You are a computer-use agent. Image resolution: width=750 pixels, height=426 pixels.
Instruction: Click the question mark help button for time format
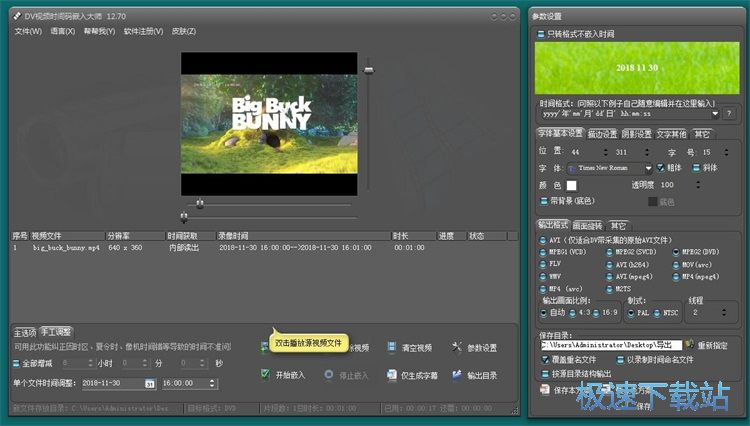tap(729, 114)
